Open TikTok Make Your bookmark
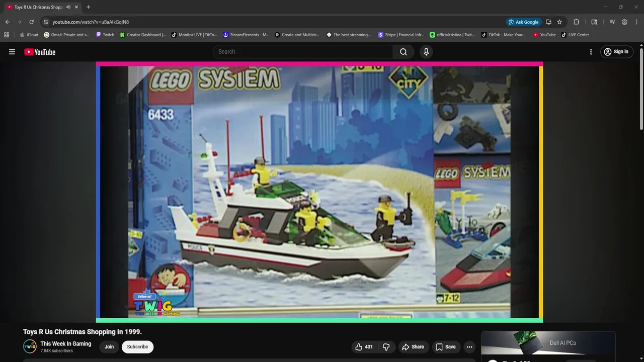644x362 pixels. pyautogui.click(x=504, y=35)
